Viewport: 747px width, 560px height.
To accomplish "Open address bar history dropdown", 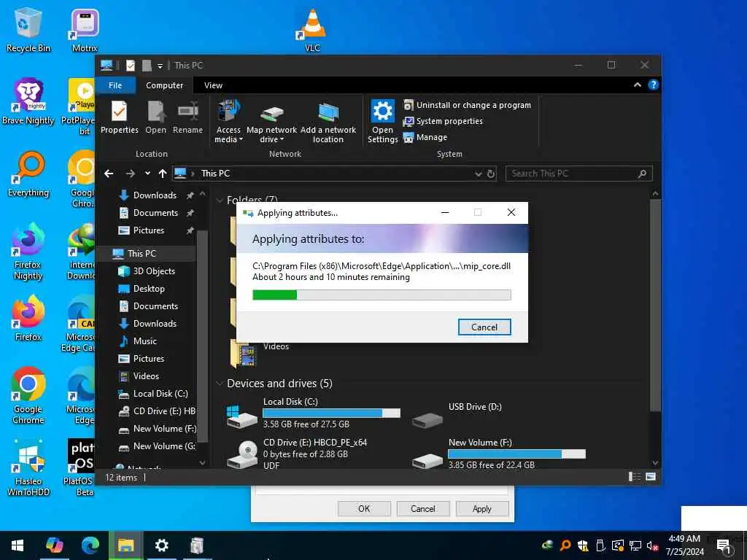I will pyautogui.click(x=478, y=174).
